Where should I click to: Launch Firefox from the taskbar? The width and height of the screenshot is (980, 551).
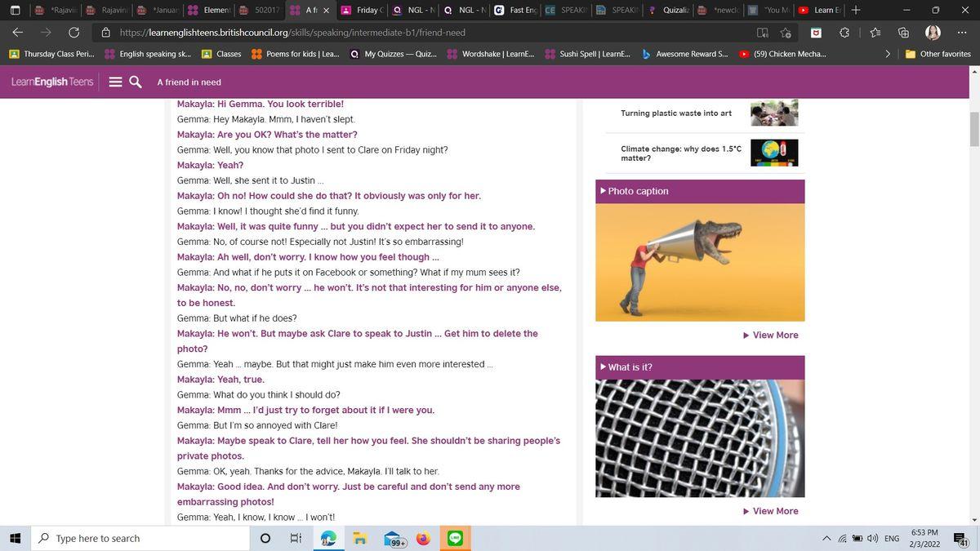coord(423,539)
